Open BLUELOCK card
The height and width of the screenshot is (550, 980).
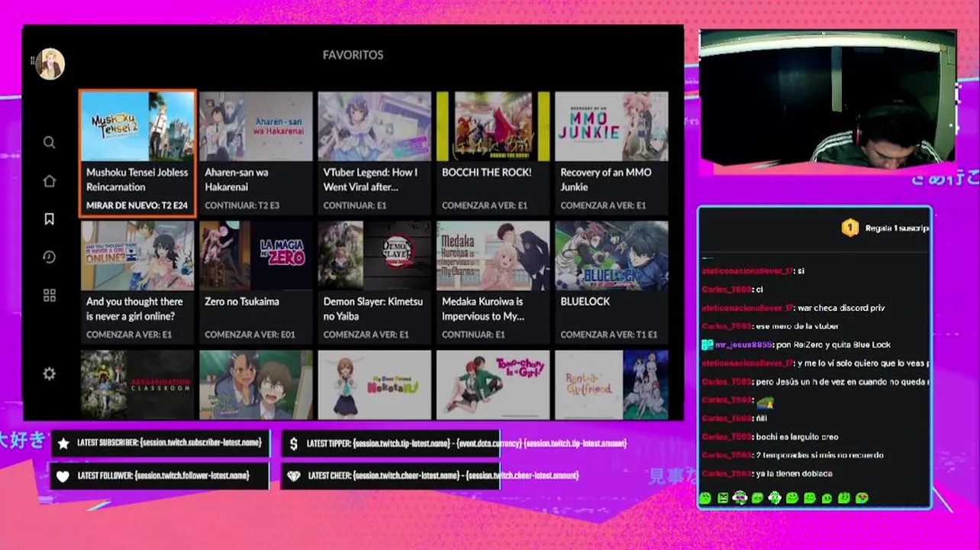point(611,282)
